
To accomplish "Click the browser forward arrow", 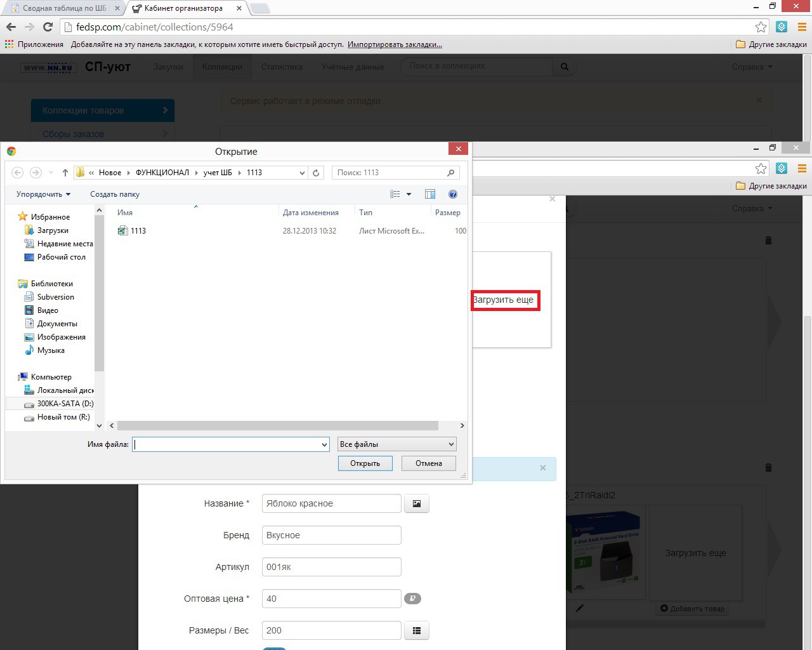I will click(x=29, y=27).
